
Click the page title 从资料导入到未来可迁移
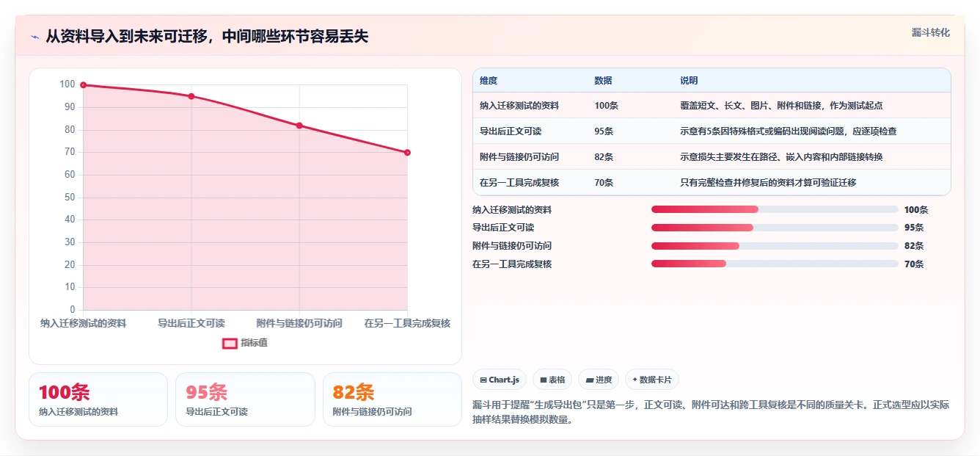coord(207,37)
